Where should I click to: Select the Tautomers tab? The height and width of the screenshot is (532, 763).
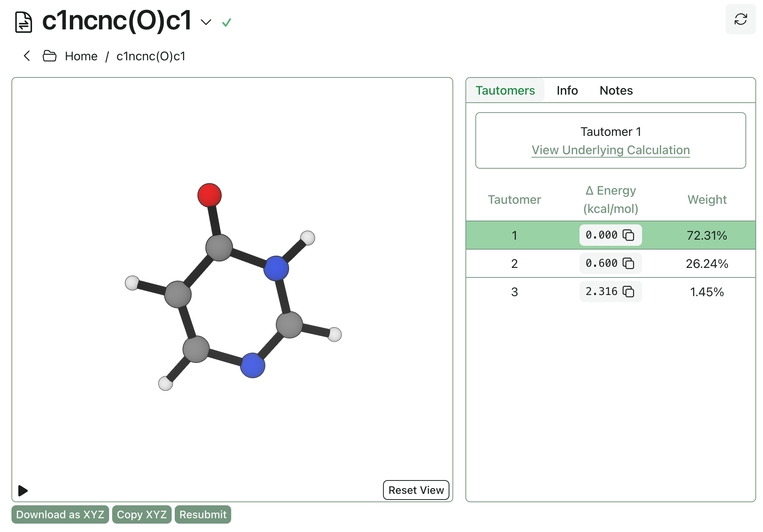(x=505, y=90)
